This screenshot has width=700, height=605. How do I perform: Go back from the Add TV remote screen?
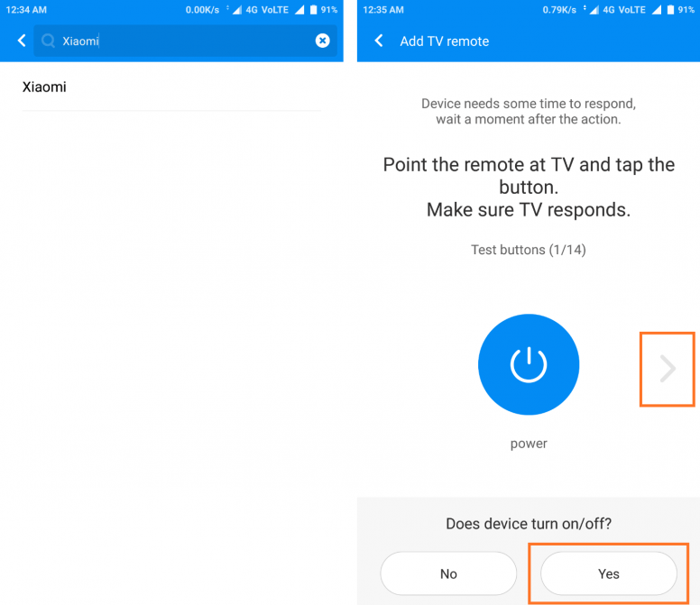pos(379,41)
